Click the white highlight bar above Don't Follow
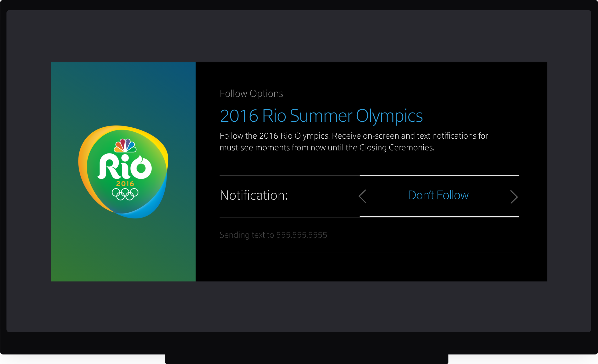The image size is (598, 364). [x=439, y=176]
